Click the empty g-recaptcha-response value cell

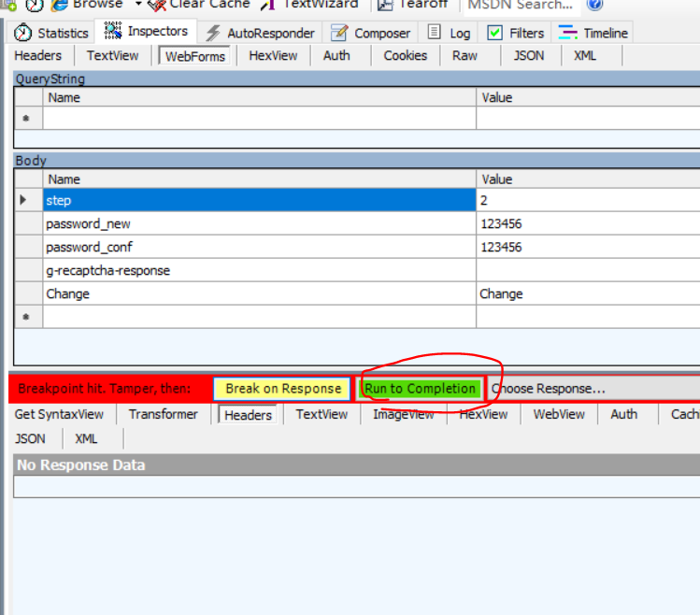click(x=589, y=270)
